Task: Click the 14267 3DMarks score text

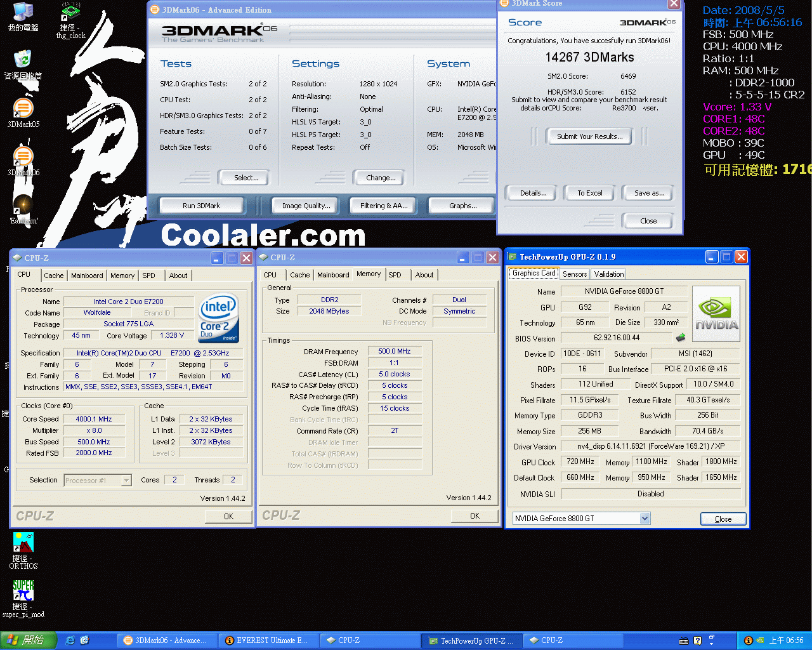Action: (x=589, y=57)
